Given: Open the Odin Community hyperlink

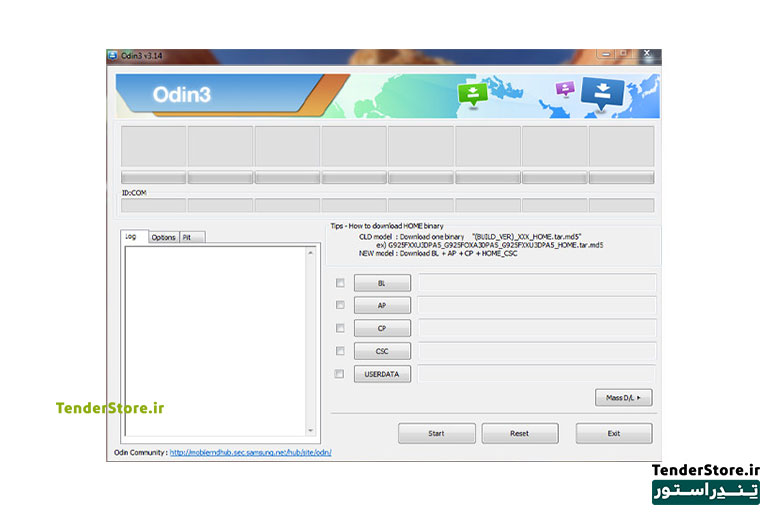Looking at the screenshot, I should (x=250, y=452).
